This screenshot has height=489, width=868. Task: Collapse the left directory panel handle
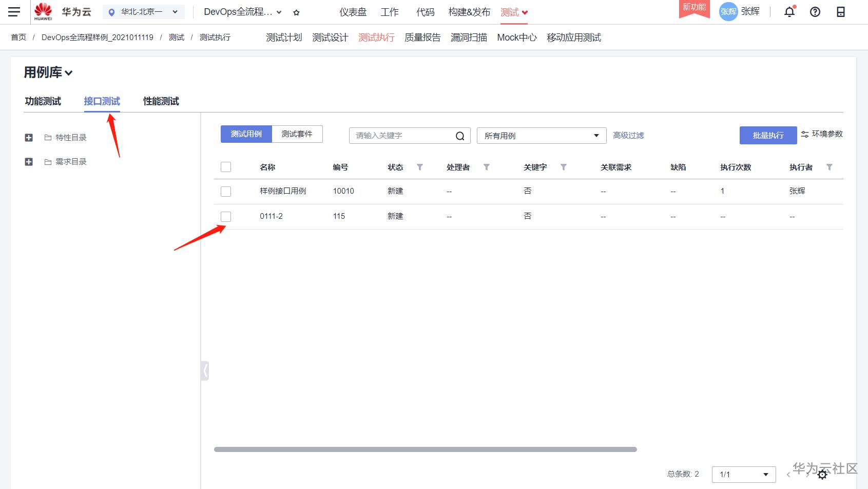pos(205,370)
